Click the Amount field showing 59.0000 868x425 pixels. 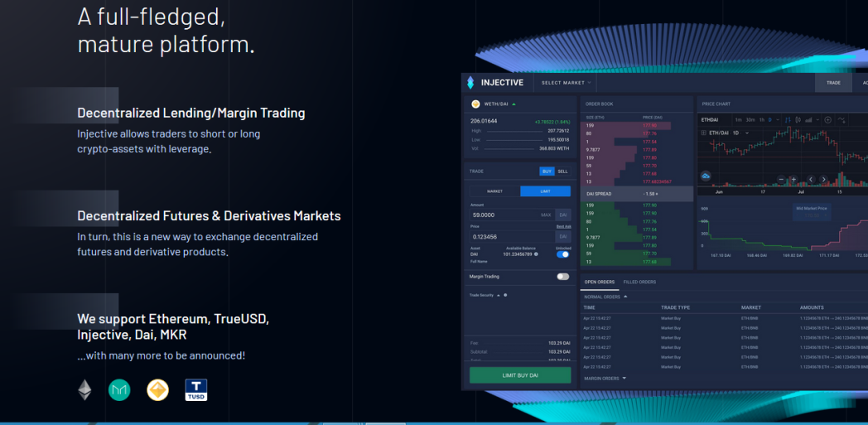point(512,215)
